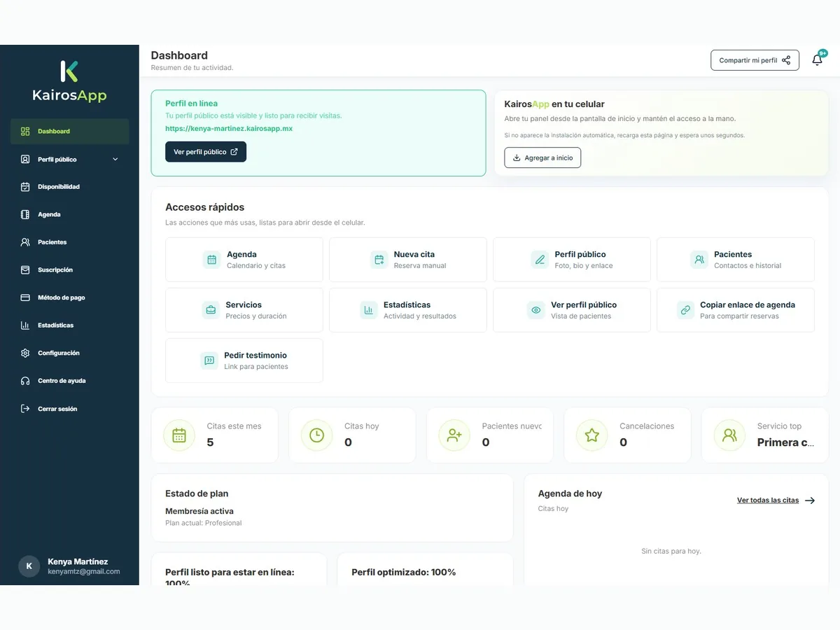
Task: Click the link icon on Copiar enlace de agenda
Action: pos(685,310)
